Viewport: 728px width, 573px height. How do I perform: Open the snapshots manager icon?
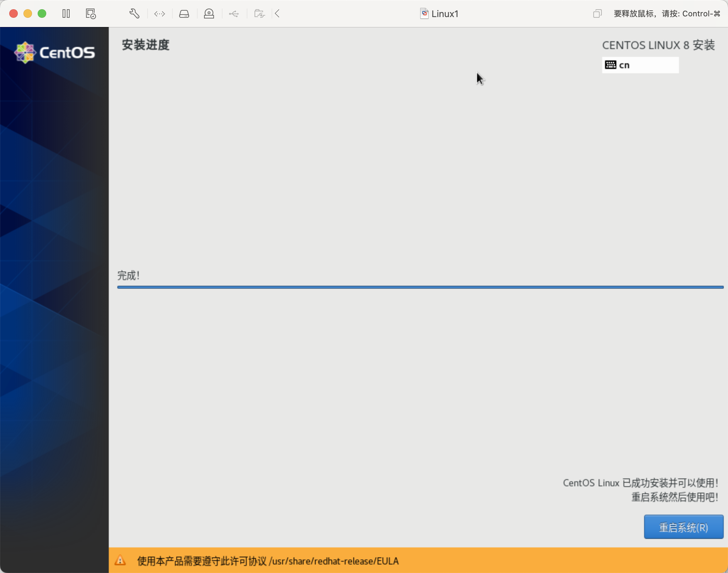tap(91, 14)
